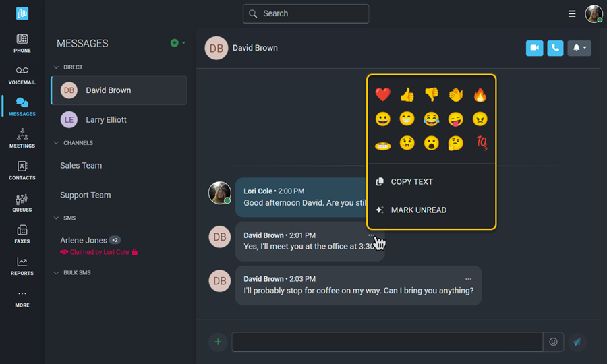React with the red heart emoji

coord(383,95)
